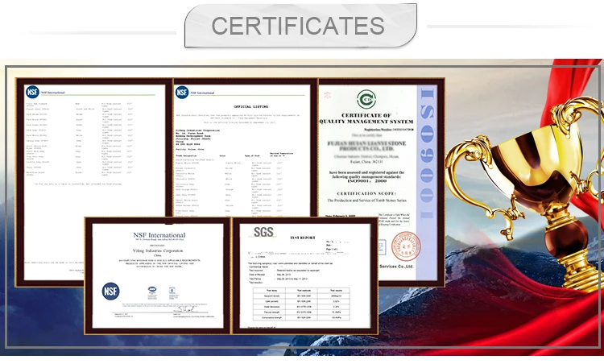Click the green circular logo on the ISO certificate
The image size is (604, 364).
click(x=368, y=99)
